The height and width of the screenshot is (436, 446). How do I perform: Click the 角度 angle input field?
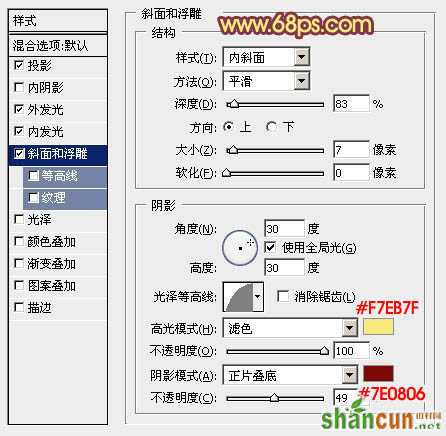point(285,229)
